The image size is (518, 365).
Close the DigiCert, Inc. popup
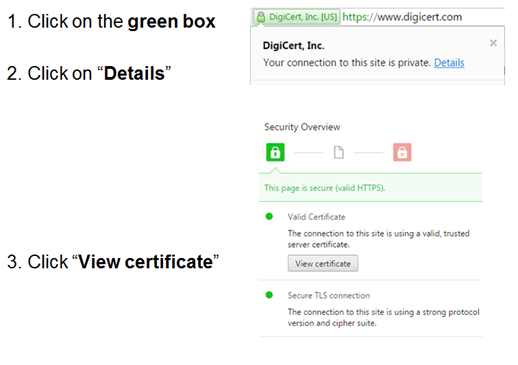pyautogui.click(x=493, y=43)
